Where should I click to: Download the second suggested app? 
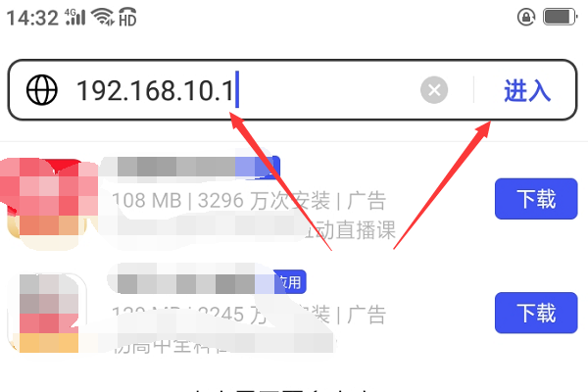536,313
